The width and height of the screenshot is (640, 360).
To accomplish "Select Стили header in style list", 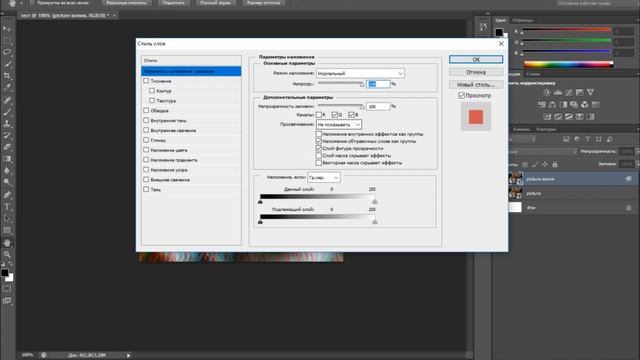I will 191,60.
